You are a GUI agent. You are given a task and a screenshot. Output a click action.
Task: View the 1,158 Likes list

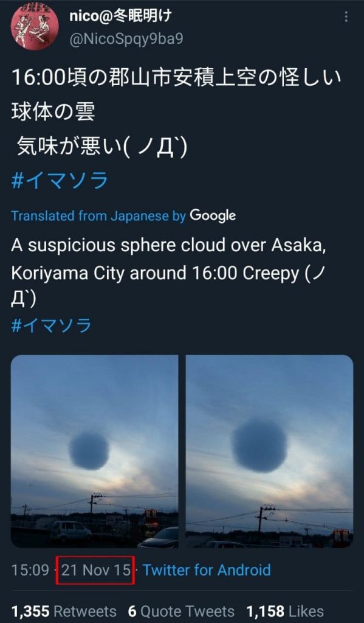pos(285,611)
